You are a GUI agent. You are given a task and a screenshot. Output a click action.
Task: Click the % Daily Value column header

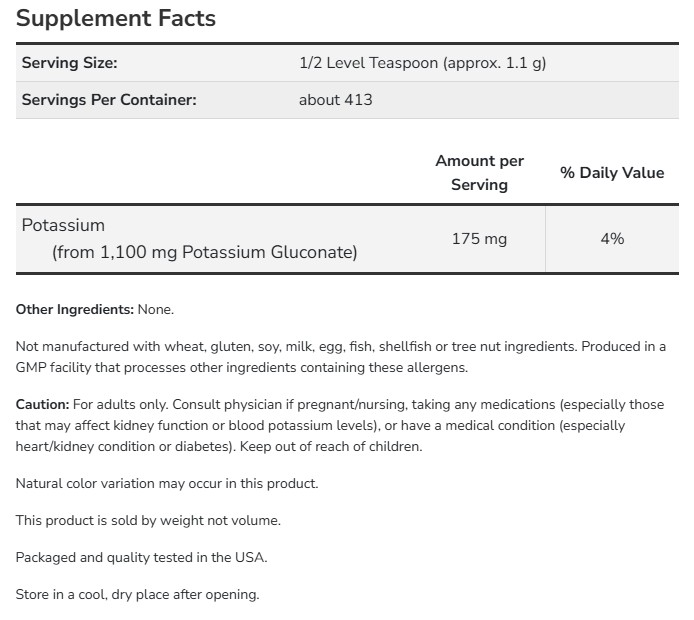coord(612,173)
